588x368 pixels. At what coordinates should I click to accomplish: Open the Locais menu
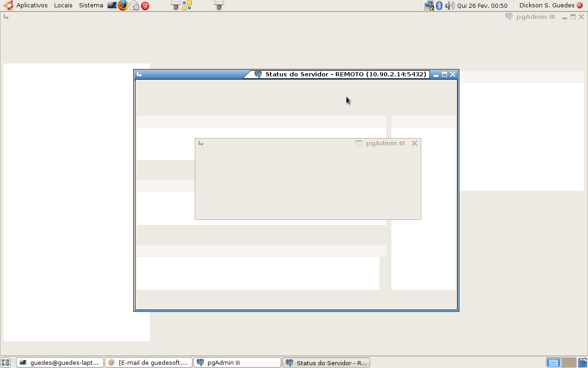(63, 6)
